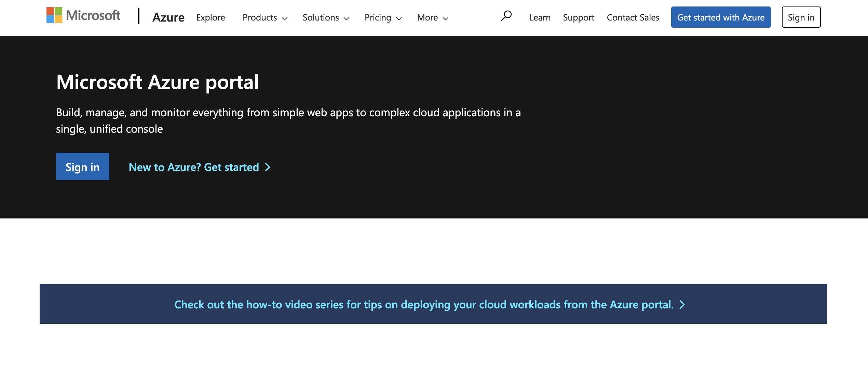Screen dimensions: 868x387
Task: Click Contact Sales in header
Action: tap(633, 17)
